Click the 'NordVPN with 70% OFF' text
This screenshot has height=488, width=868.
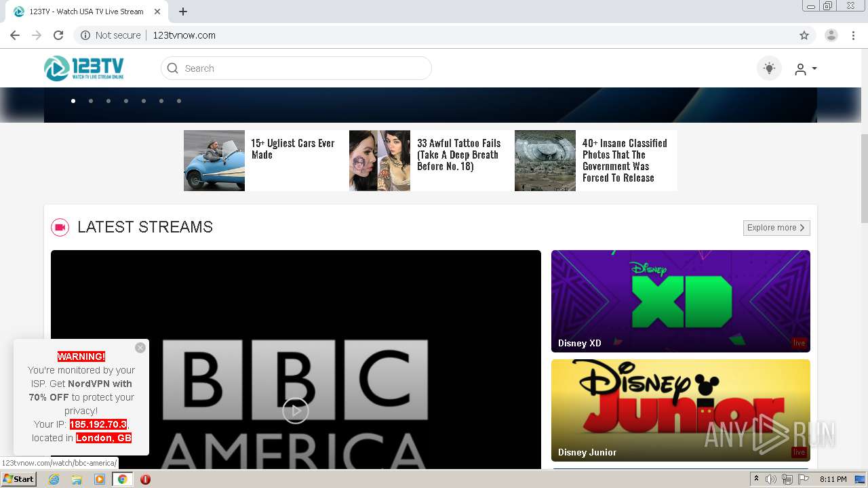[81, 390]
